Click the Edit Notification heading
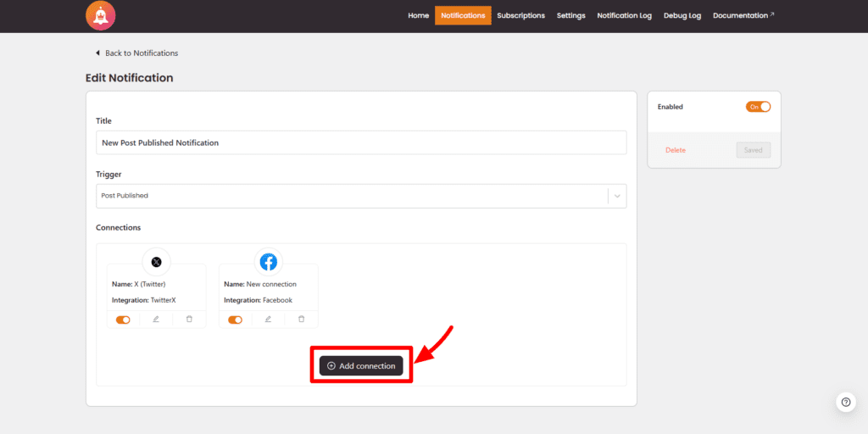Image resolution: width=868 pixels, height=434 pixels. (x=130, y=78)
